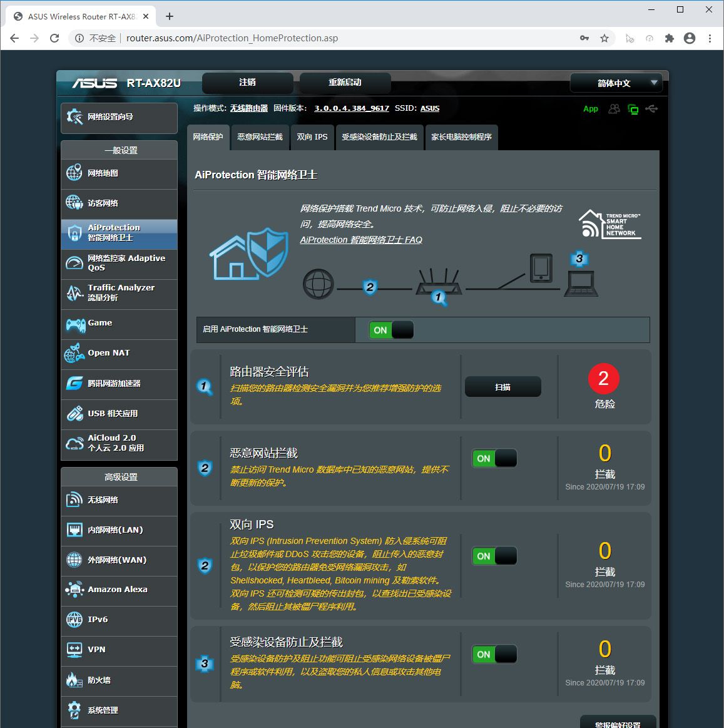Image resolution: width=724 pixels, height=728 pixels.
Task: Switch to the 恶意网站拦截 tab
Action: pyautogui.click(x=259, y=137)
